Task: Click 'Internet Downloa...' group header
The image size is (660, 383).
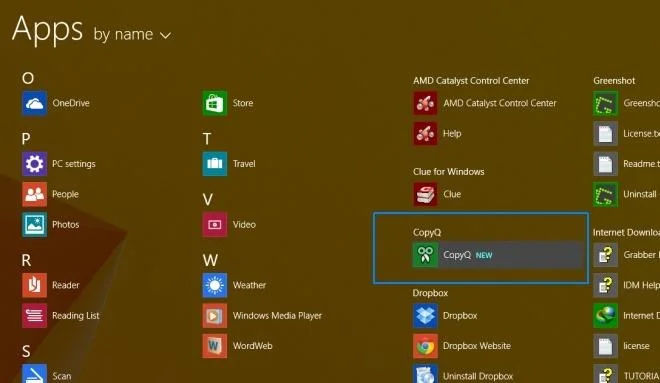Action: coord(626,232)
